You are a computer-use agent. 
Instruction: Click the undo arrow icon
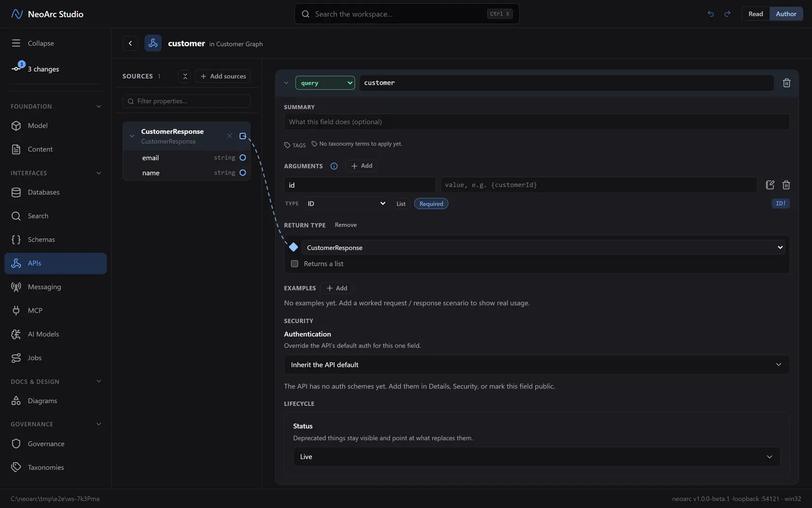710,14
